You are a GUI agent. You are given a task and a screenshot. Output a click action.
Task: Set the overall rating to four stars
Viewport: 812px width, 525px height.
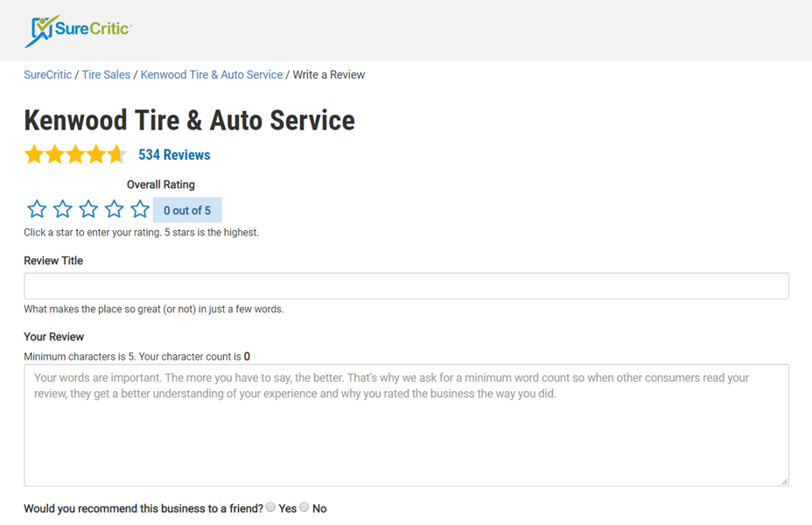114,209
